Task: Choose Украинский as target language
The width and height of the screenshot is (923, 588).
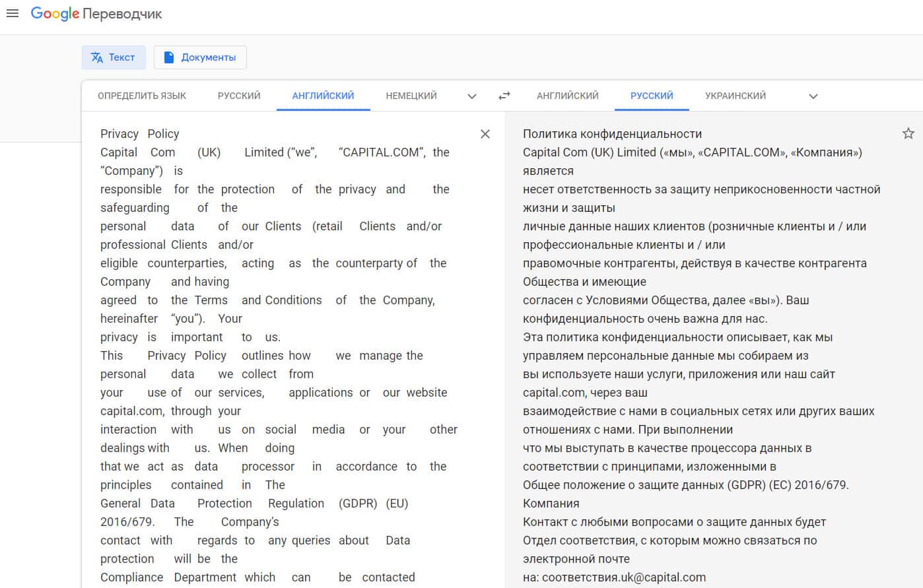Action: 735,96
